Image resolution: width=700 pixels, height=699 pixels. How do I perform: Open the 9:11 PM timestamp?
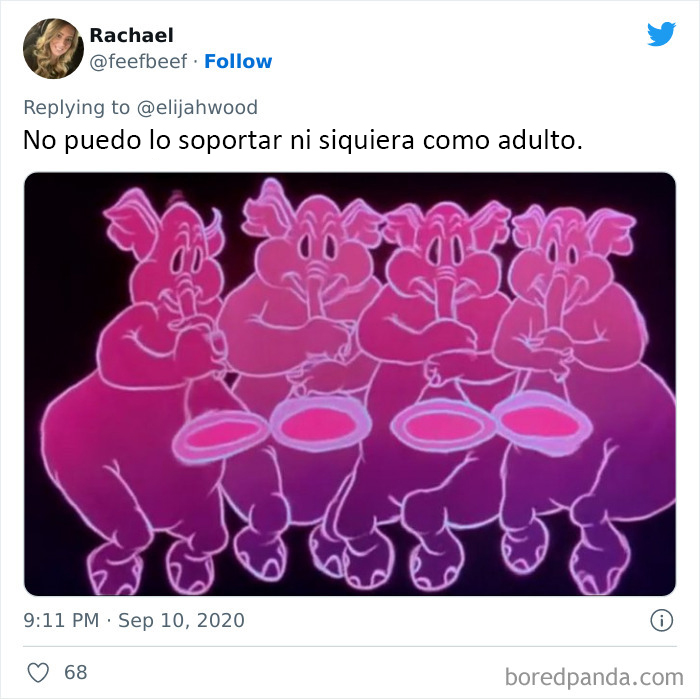61,620
